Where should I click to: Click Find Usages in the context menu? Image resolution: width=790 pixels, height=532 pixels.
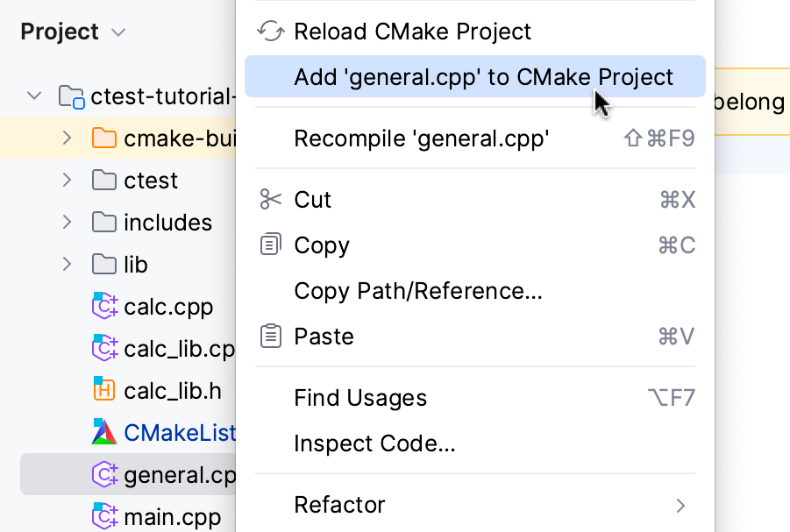pos(360,398)
